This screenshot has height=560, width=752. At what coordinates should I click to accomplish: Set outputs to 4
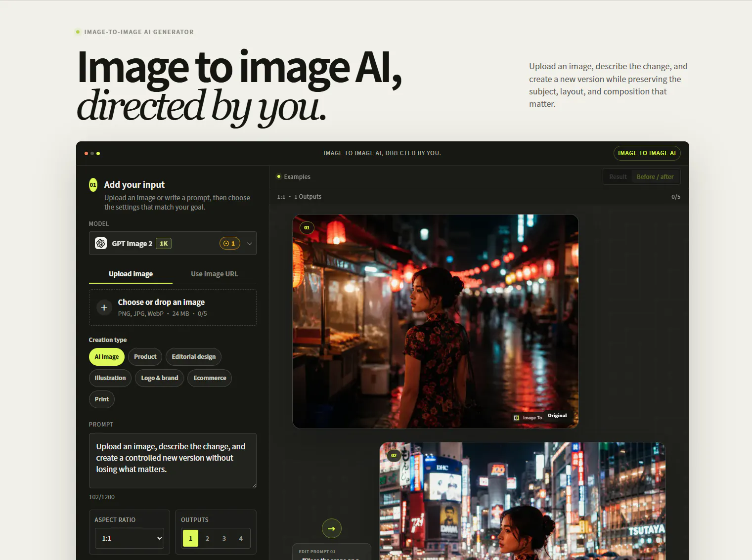tap(241, 538)
